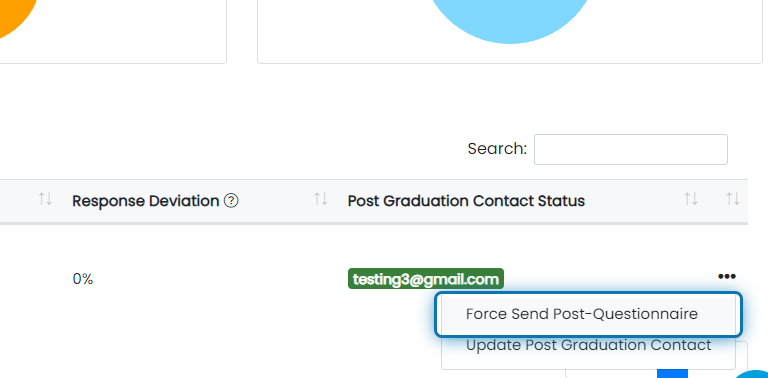Click the 0% response deviation cell
Viewport: 768px width, 378px height.
[x=83, y=279]
